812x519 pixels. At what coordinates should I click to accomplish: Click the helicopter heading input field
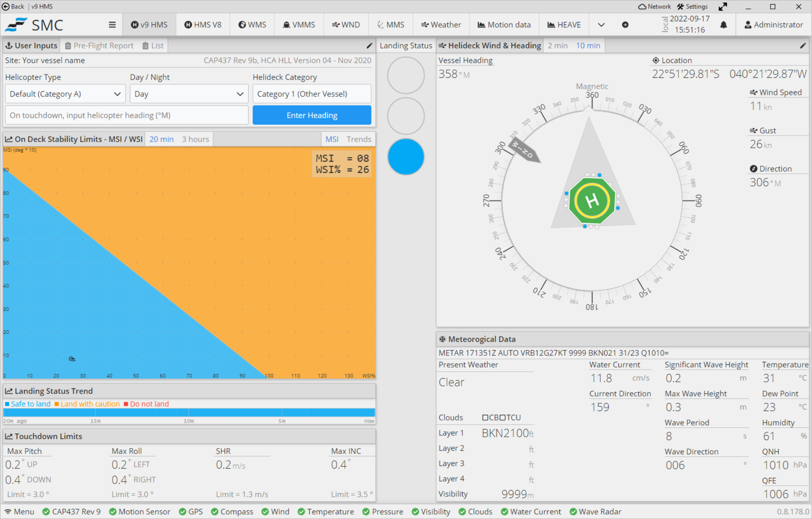pos(127,115)
